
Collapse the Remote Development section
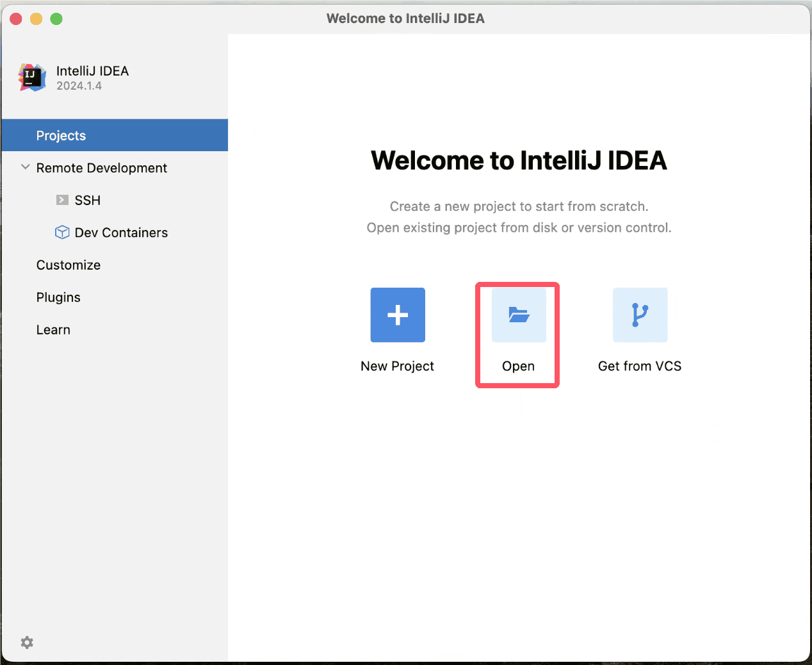pyautogui.click(x=26, y=167)
